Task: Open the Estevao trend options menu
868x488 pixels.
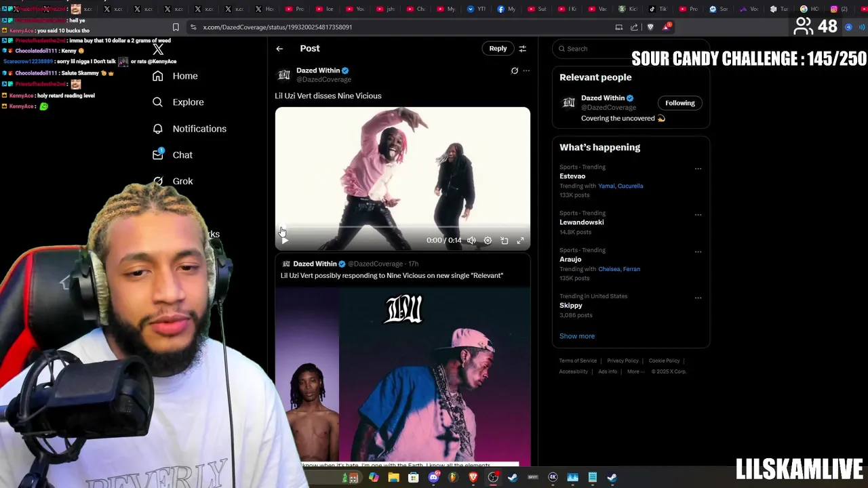Action: (698, 169)
